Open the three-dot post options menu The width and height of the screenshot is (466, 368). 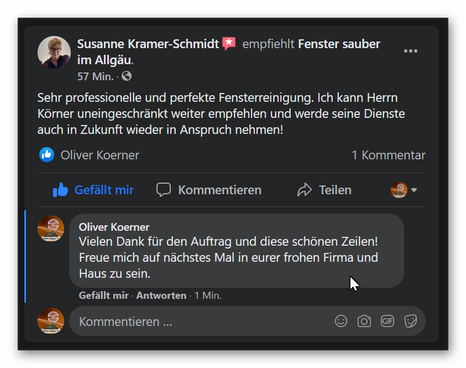coord(410,51)
